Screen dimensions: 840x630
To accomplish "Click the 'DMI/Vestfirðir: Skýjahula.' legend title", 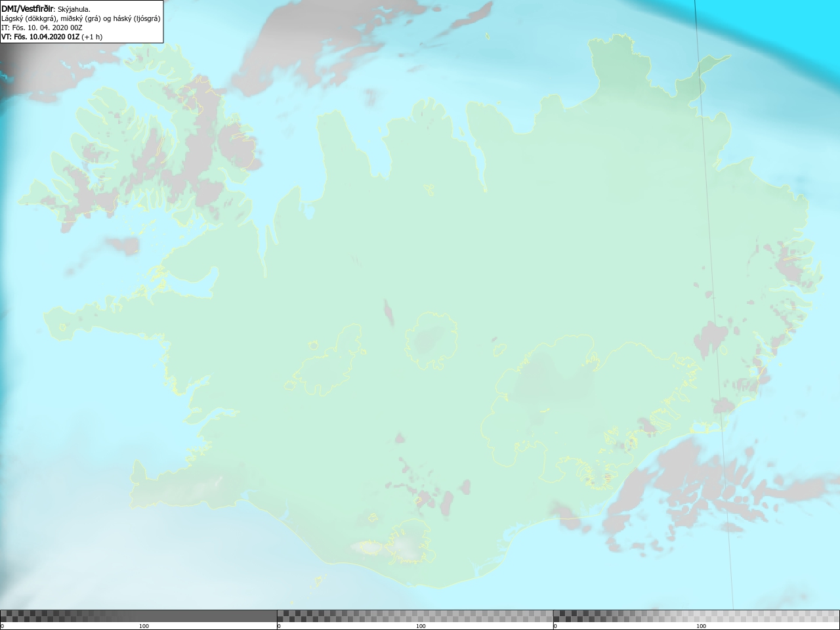I will point(46,9).
